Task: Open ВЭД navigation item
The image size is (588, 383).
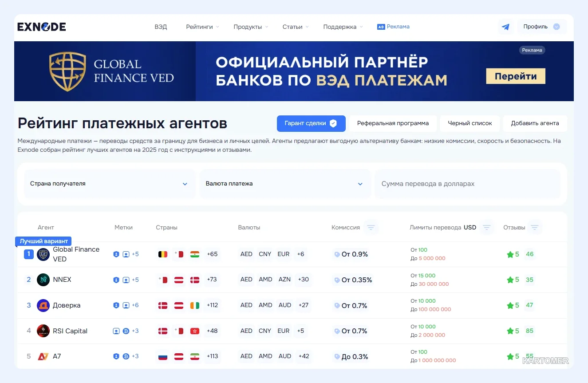Action: coord(161,27)
